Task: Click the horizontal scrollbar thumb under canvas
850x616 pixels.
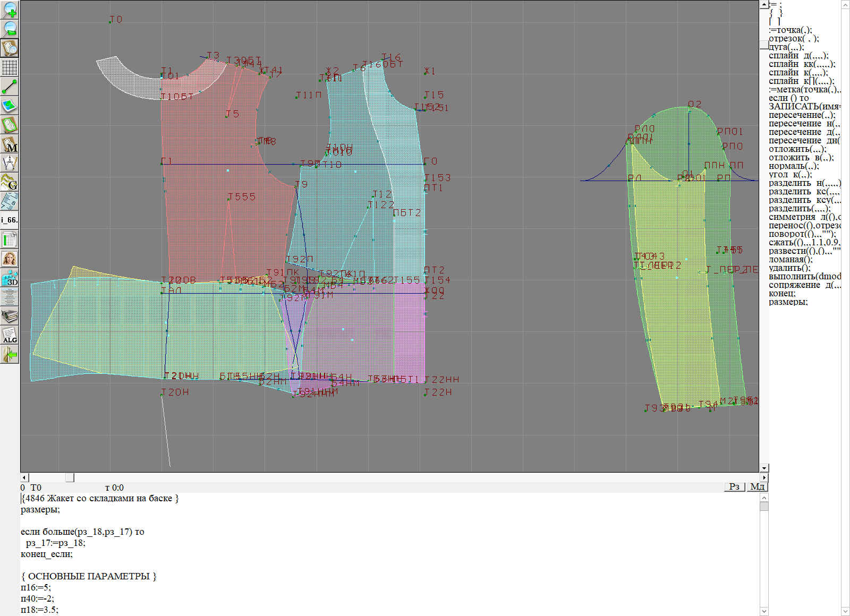Action: (70, 477)
